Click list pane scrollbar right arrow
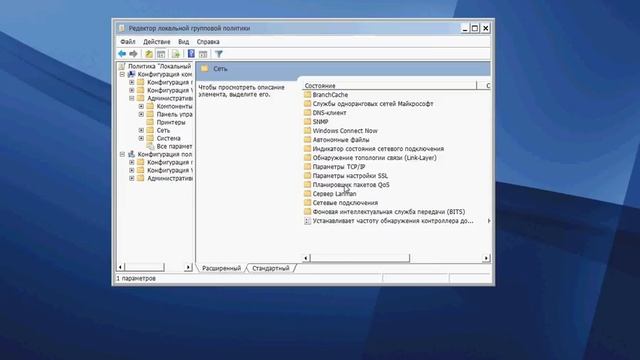Viewport: 640px width, 360px height. tap(486, 258)
